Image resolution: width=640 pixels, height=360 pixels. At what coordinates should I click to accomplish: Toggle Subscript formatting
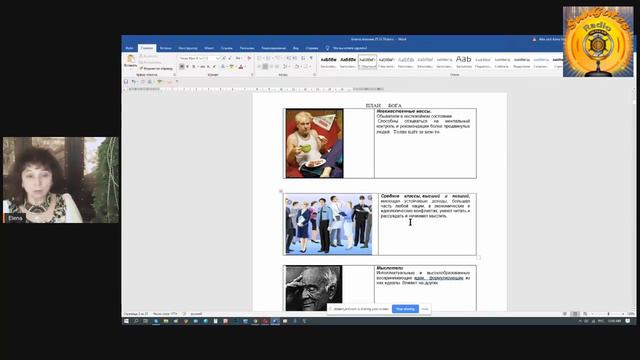click(x=209, y=67)
